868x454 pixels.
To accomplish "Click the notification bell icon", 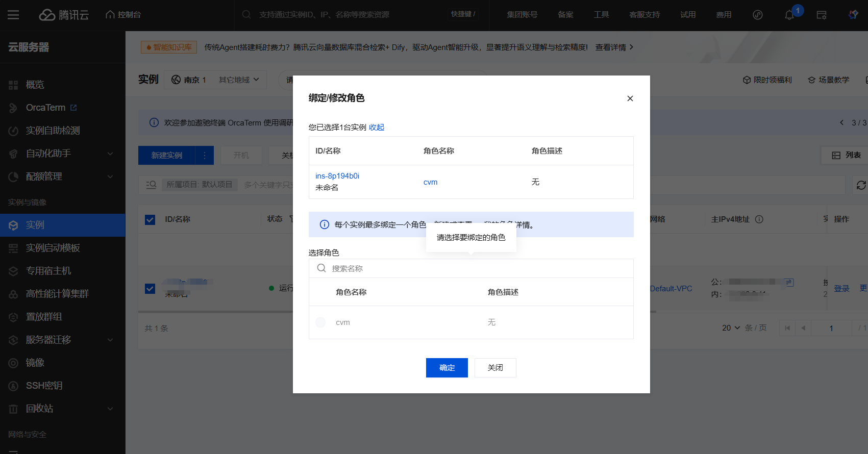I will point(789,15).
